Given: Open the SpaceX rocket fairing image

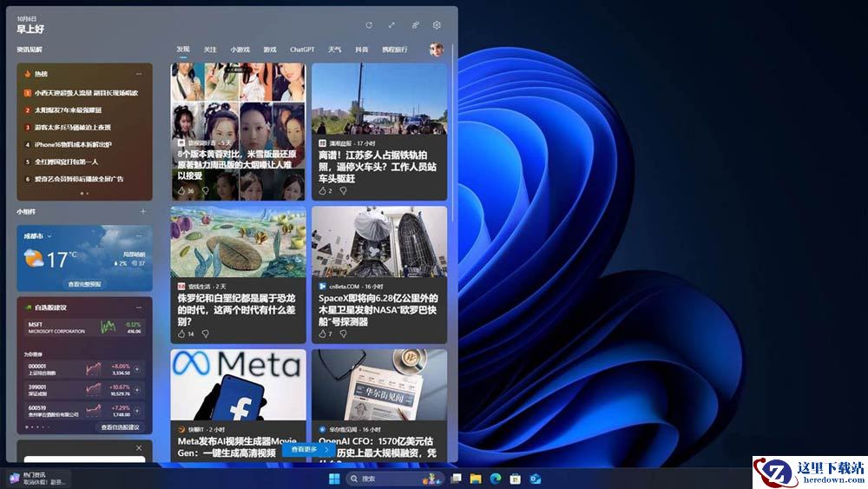Looking at the screenshot, I should 379,242.
